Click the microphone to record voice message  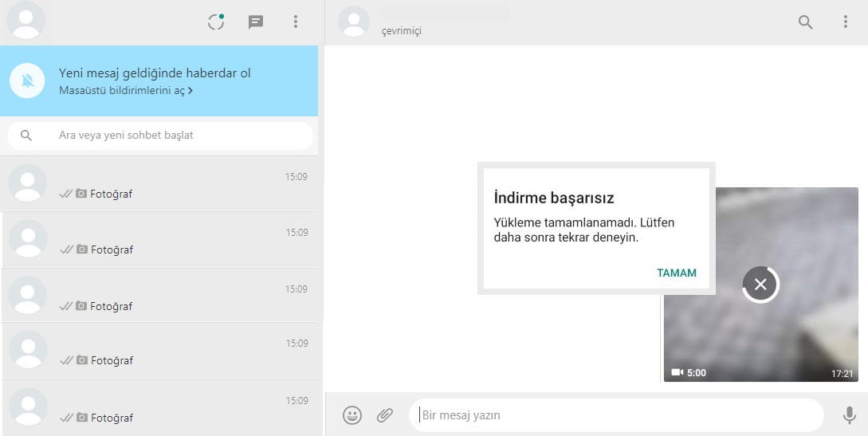(x=850, y=415)
